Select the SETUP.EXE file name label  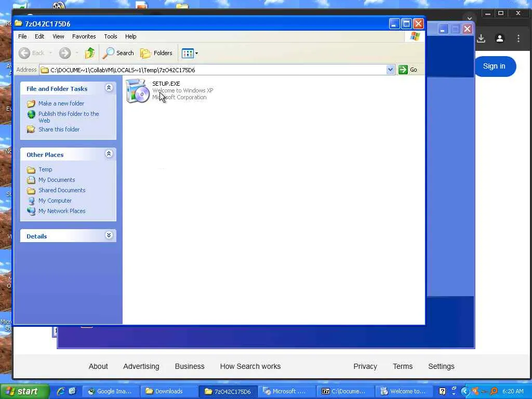point(166,84)
